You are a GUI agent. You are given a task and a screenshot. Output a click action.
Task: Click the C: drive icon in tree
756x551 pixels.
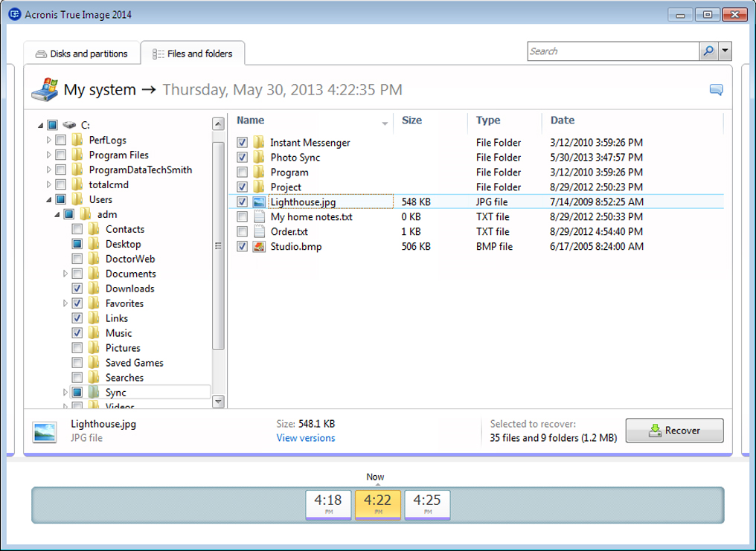click(x=69, y=125)
